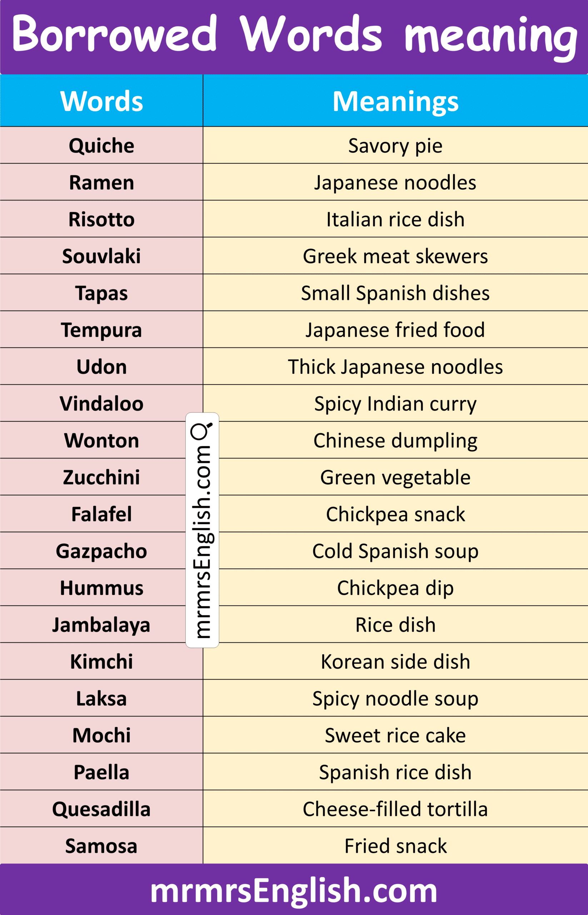Click the Words column header

coord(101,101)
